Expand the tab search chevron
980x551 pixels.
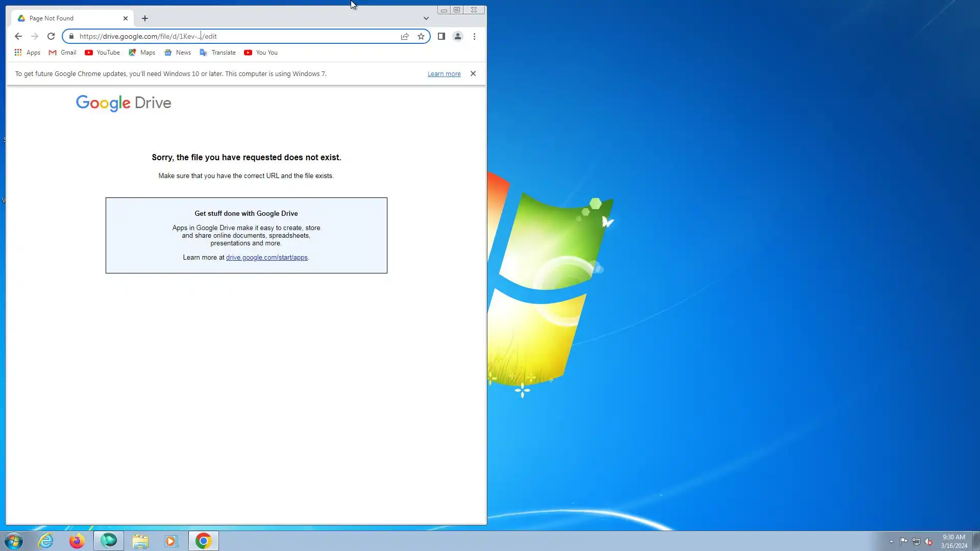(x=426, y=18)
